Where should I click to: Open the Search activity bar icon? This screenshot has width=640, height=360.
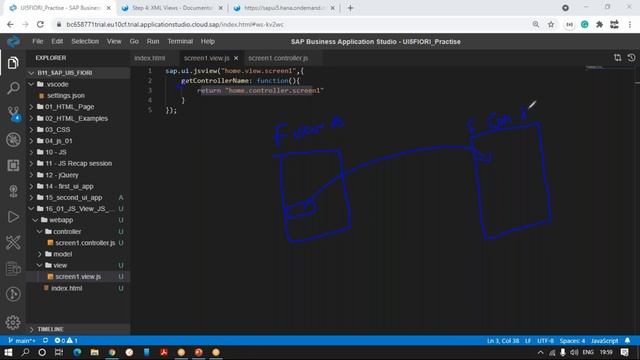pyautogui.click(x=13, y=88)
